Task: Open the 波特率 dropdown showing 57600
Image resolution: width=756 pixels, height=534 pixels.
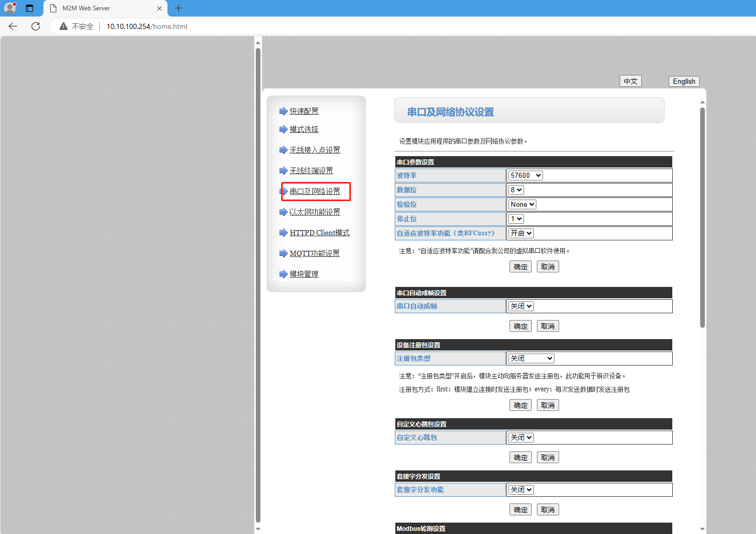Action: pyautogui.click(x=525, y=175)
